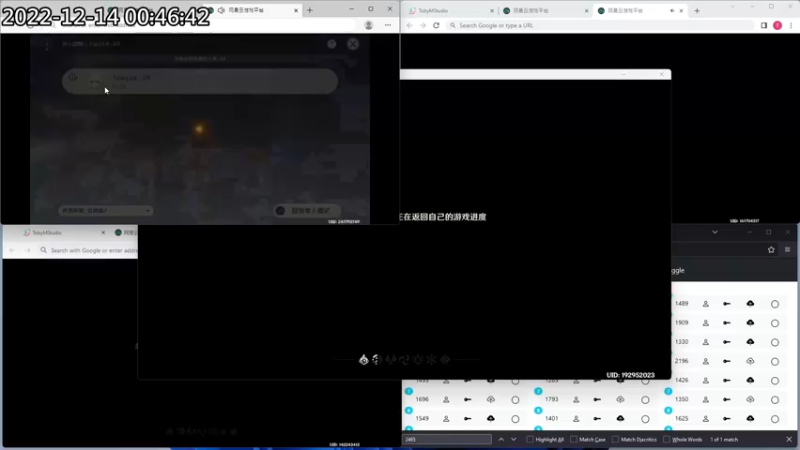
Task: Click the cloud icon in row 1793
Action: (x=620, y=399)
